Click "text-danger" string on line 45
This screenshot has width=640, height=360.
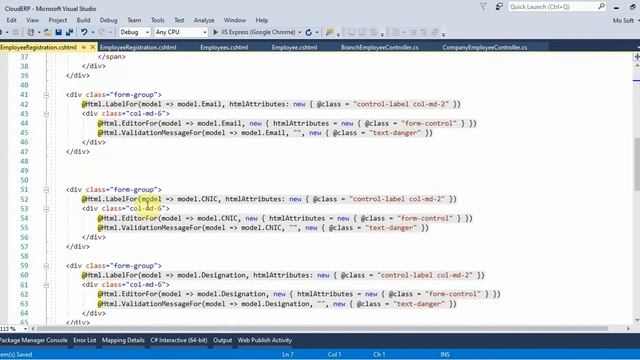point(395,133)
